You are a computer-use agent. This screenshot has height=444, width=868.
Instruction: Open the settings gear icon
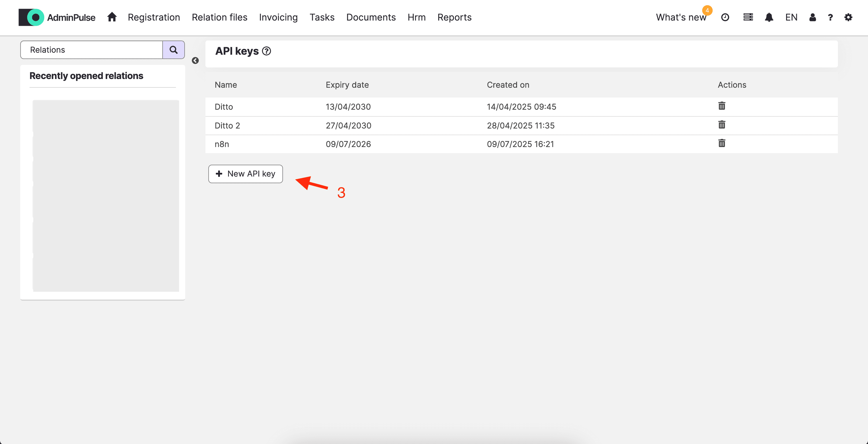tap(848, 18)
